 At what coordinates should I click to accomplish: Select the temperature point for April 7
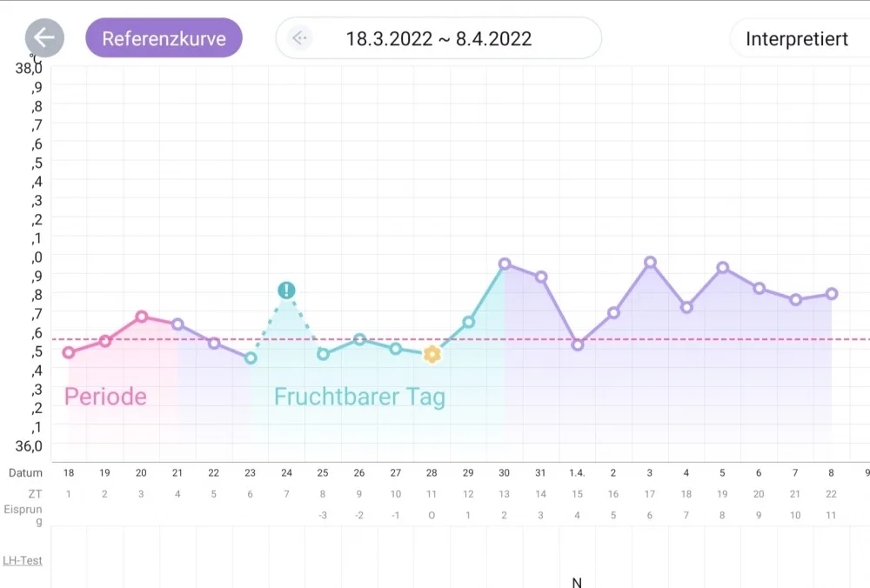click(795, 299)
